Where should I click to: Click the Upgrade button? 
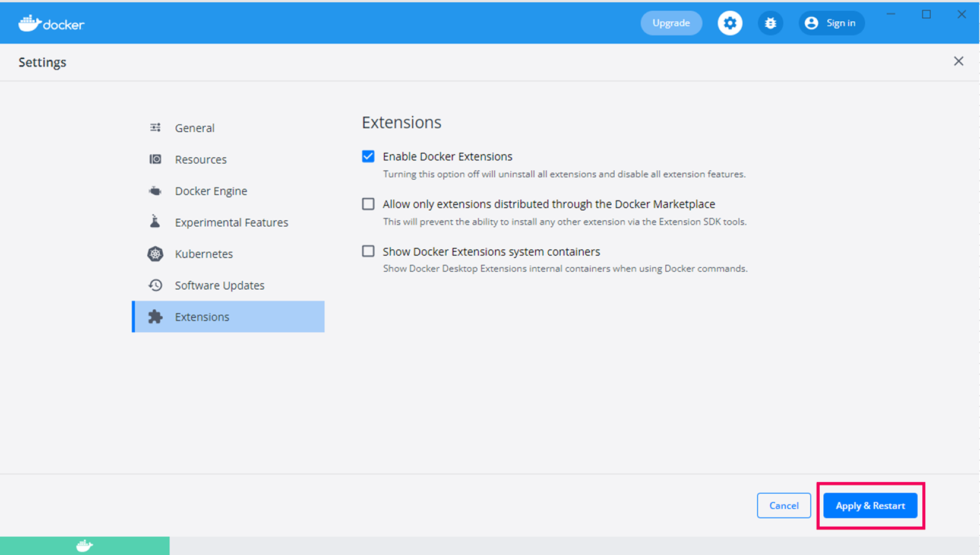[x=671, y=23]
